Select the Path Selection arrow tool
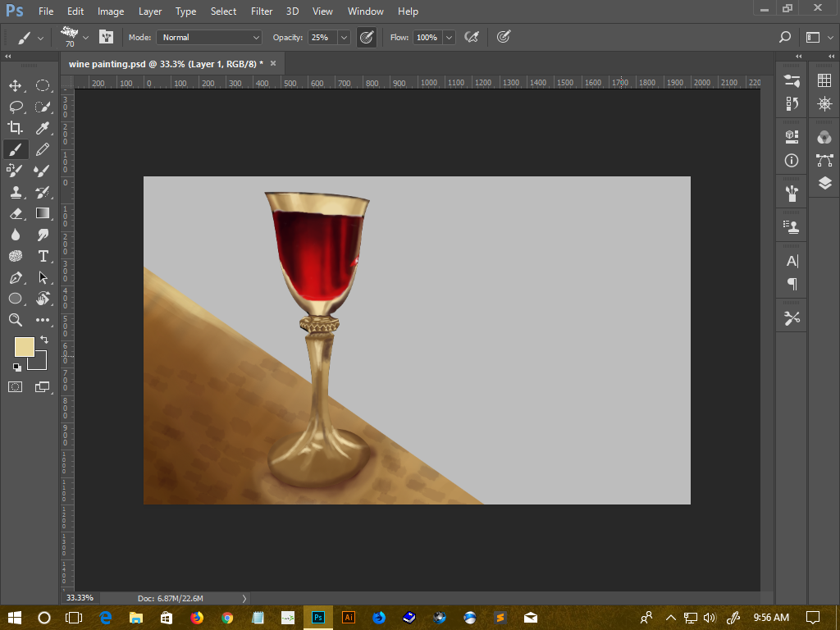 coord(43,277)
